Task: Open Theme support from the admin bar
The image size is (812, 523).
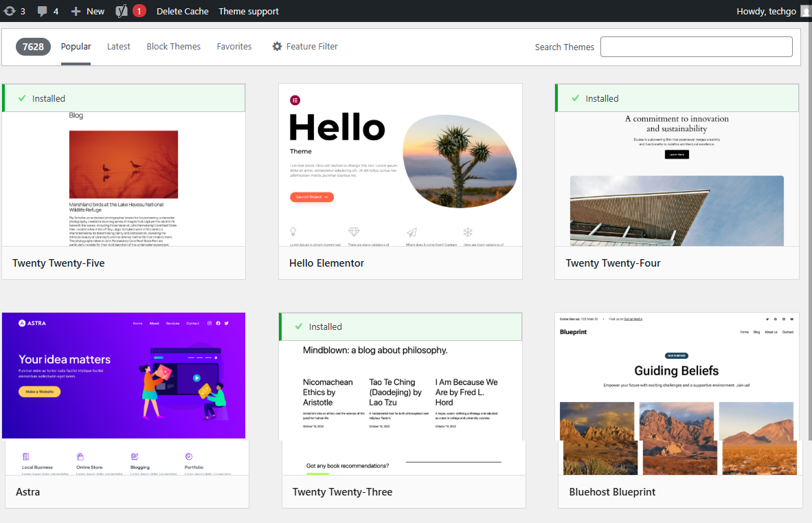Action: point(248,11)
